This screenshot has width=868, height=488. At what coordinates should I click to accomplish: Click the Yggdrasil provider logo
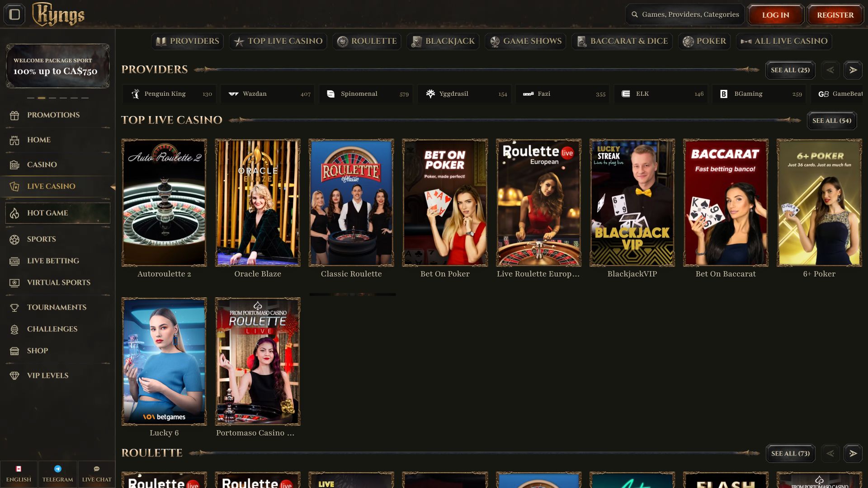point(430,94)
